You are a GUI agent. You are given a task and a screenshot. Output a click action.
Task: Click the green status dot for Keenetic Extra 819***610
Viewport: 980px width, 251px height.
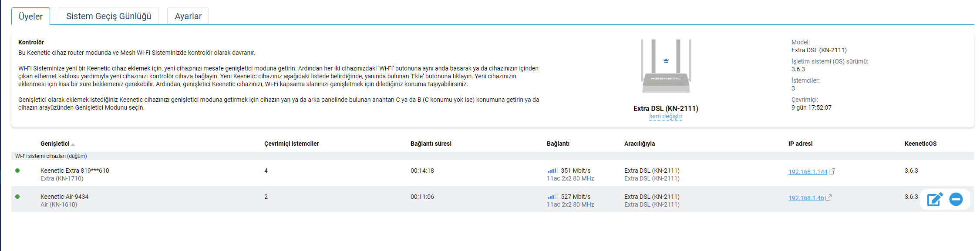pos(17,171)
